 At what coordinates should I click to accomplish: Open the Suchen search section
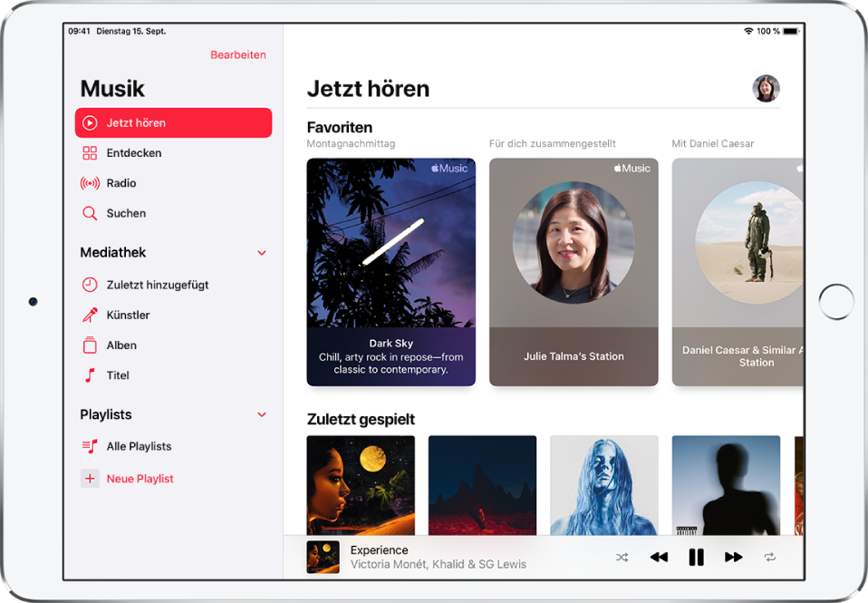pos(173,213)
